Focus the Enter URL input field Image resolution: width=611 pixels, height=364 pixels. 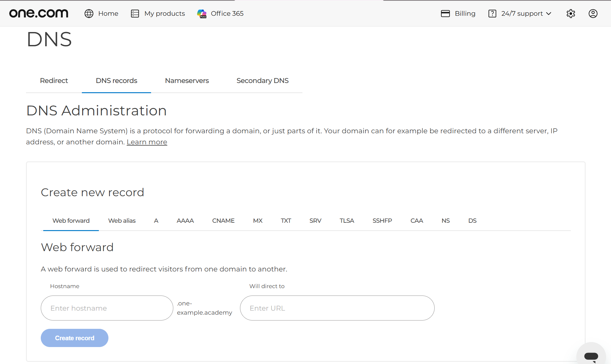(x=337, y=308)
